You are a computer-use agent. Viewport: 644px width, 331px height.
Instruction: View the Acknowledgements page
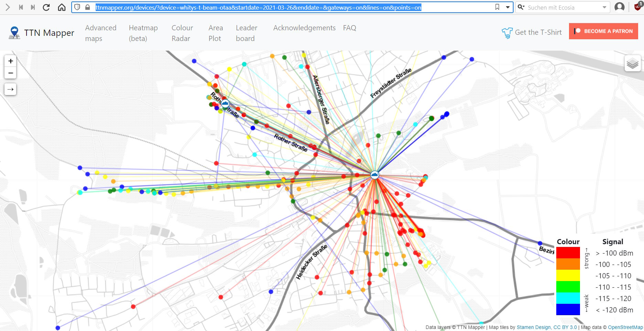(x=304, y=28)
